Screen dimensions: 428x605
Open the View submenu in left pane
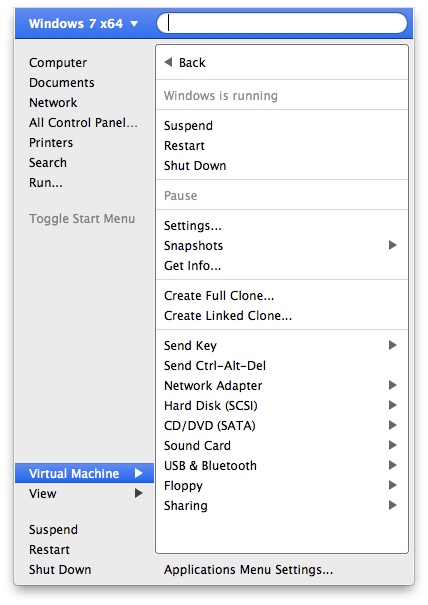tap(84, 493)
